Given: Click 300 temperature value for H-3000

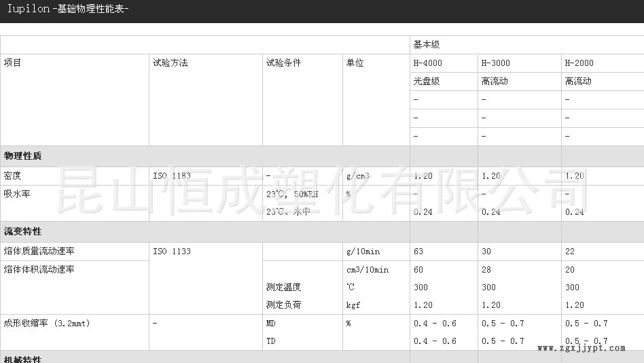Looking at the screenshot, I should [488, 288].
